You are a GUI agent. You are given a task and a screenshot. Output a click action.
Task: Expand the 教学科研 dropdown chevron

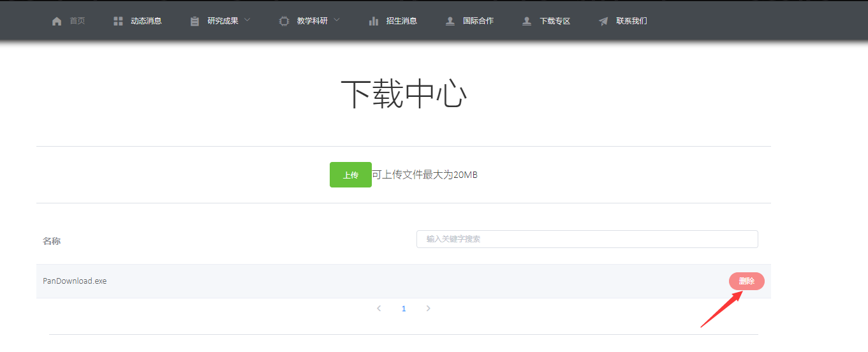click(x=337, y=20)
